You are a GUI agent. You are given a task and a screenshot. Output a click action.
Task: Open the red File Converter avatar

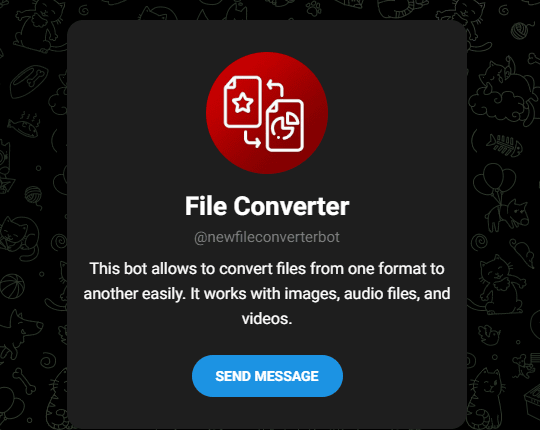(x=267, y=113)
